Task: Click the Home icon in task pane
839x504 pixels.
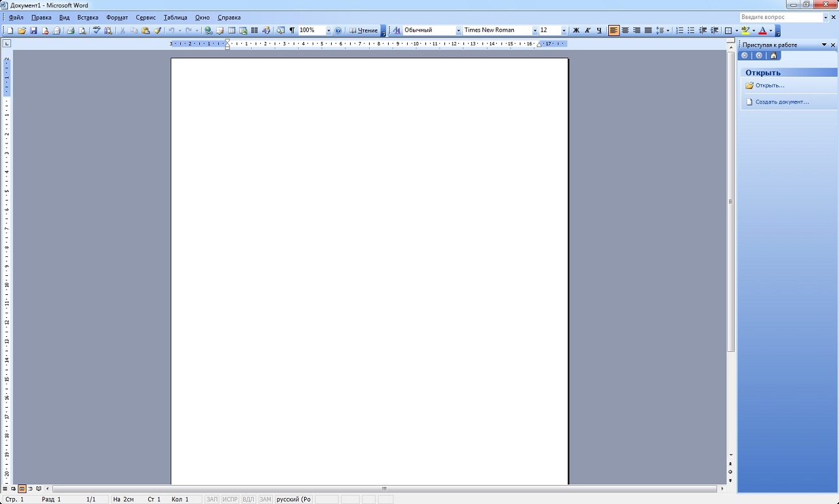Action: pos(773,56)
